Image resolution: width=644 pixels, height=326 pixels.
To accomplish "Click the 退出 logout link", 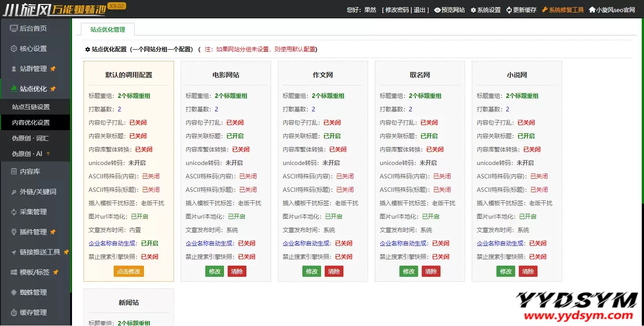I will point(419,10).
